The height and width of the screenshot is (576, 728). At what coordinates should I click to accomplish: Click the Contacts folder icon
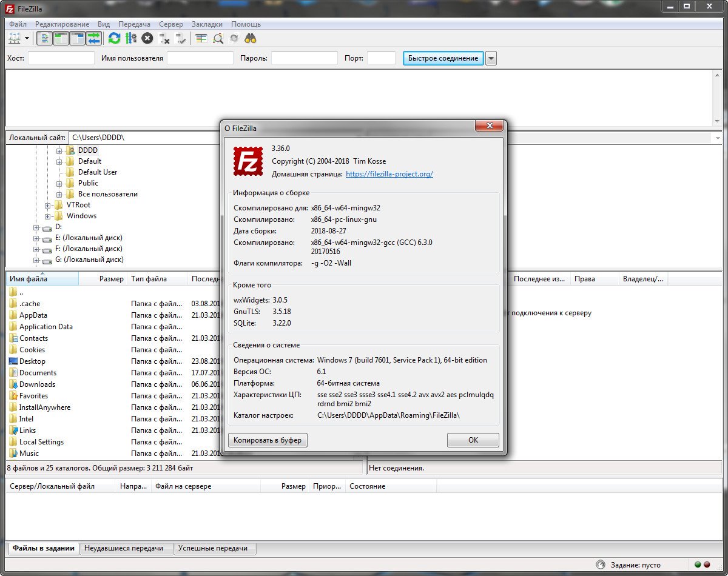click(x=14, y=338)
